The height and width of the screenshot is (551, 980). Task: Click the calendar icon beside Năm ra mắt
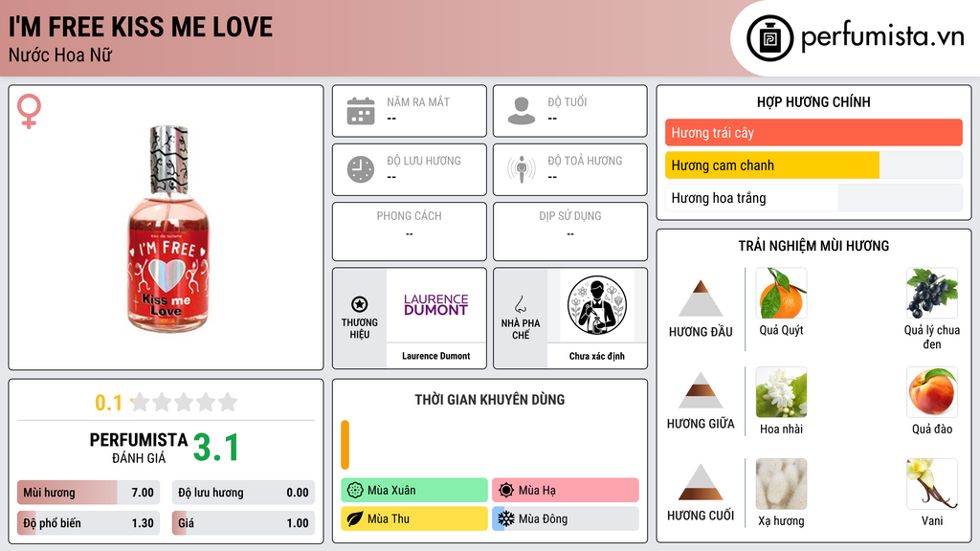[361, 111]
